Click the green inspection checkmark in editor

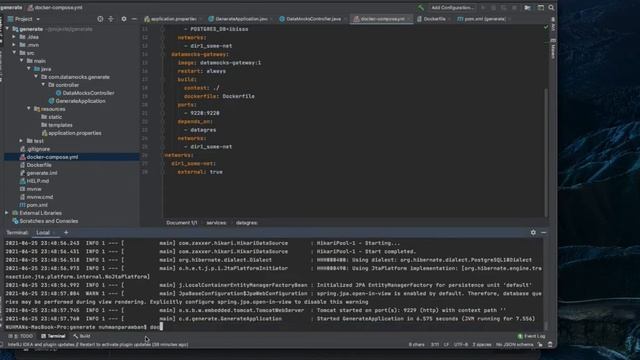tap(546, 27)
